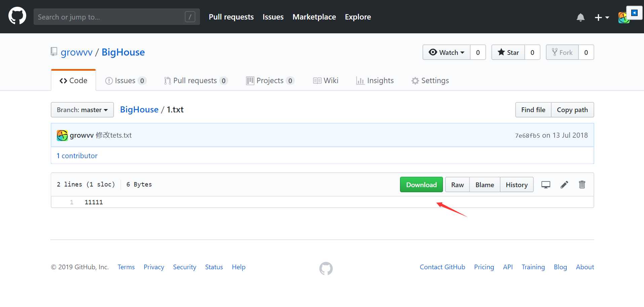Viewport: 644px width, 307px height.
Task: Open the Blame view
Action: (x=485, y=184)
